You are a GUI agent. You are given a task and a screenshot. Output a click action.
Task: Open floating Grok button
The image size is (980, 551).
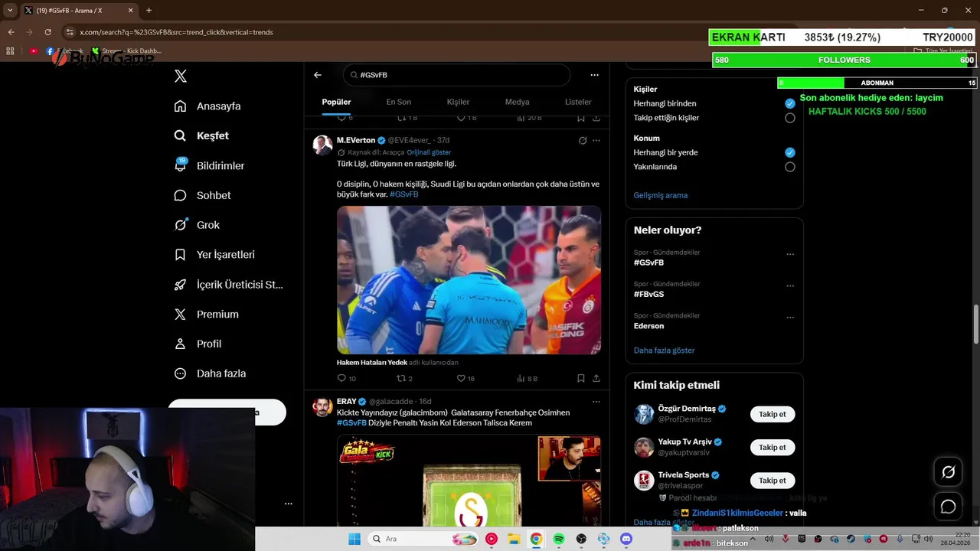click(948, 472)
